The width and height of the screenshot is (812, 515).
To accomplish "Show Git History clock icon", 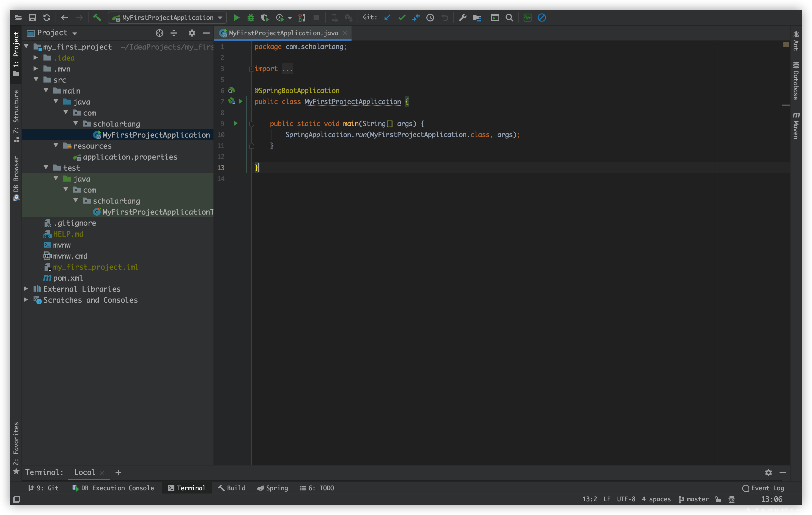I will click(430, 18).
